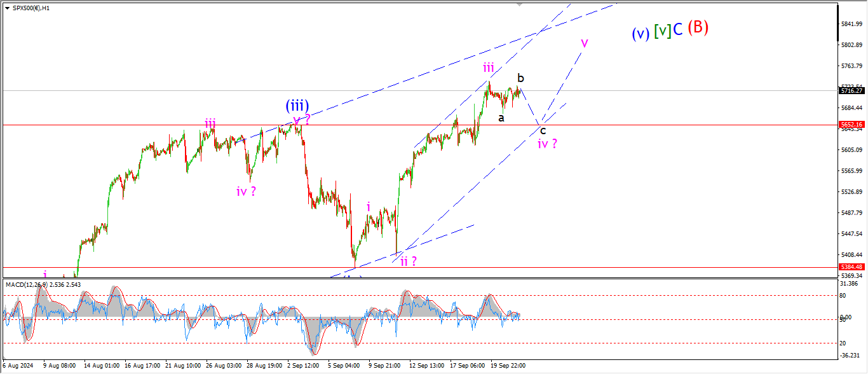The width and height of the screenshot is (868, 374).
Task: Select the MACD 80 level scale label
Action: coord(844,295)
